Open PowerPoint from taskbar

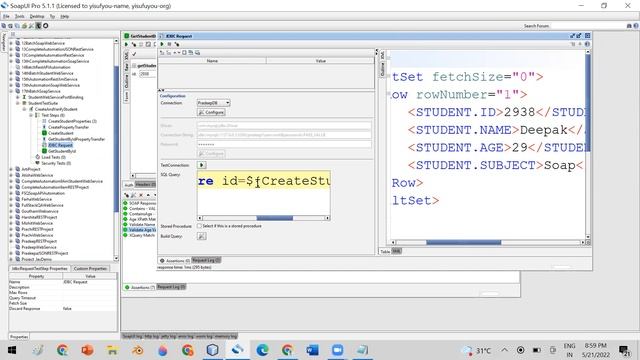pyautogui.click(x=87, y=350)
